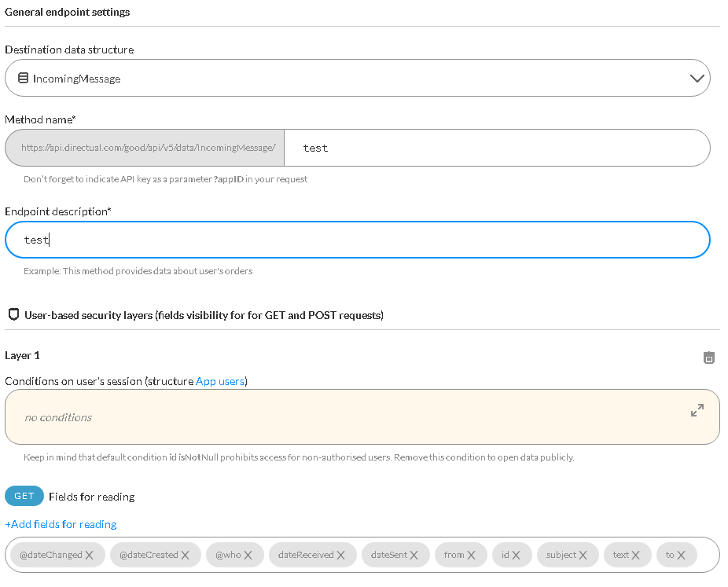This screenshot has width=728, height=587.
Task: Open the App users structure link
Action: (x=220, y=381)
